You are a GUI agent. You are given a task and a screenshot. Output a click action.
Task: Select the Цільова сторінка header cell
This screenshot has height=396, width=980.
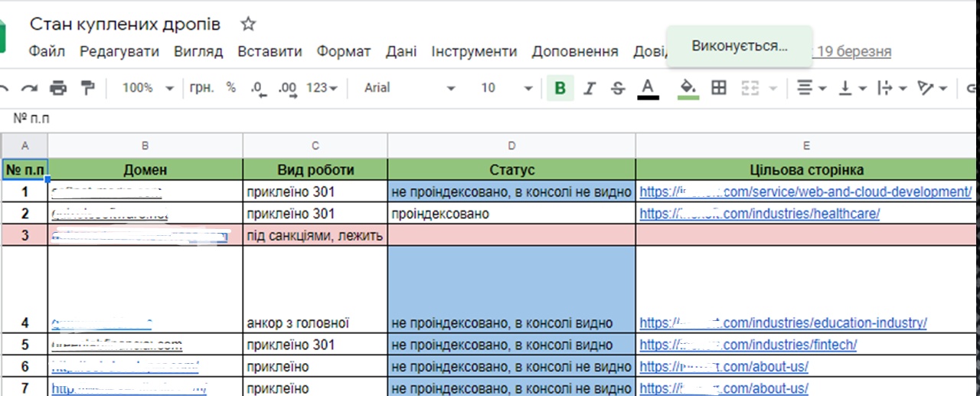(808, 169)
